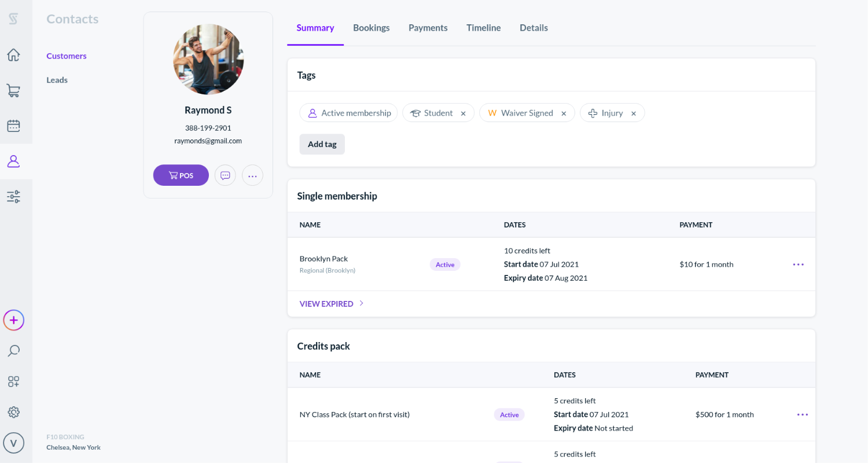Open the calendar icon in the sidebar
The image size is (868, 463).
pyautogui.click(x=13, y=126)
